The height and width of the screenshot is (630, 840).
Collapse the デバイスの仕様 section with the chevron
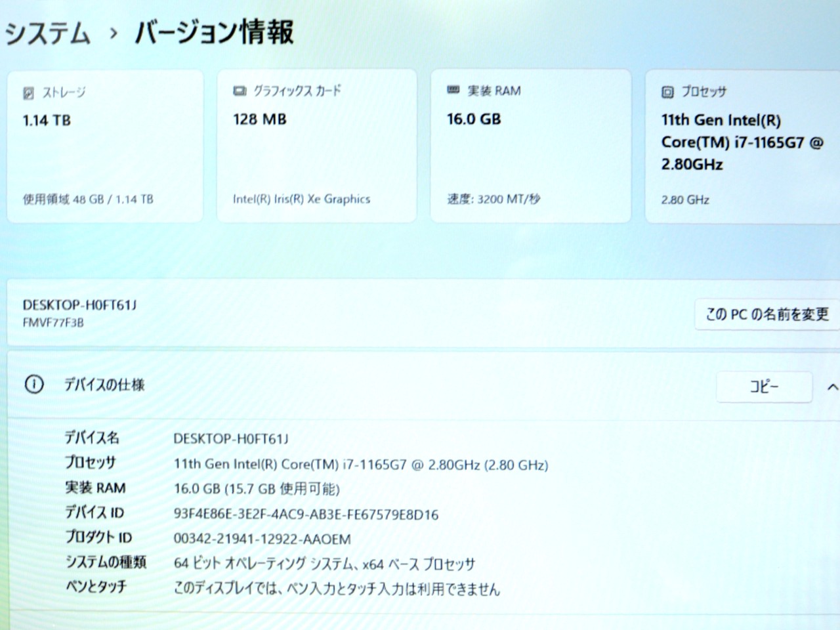coord(831,387)
